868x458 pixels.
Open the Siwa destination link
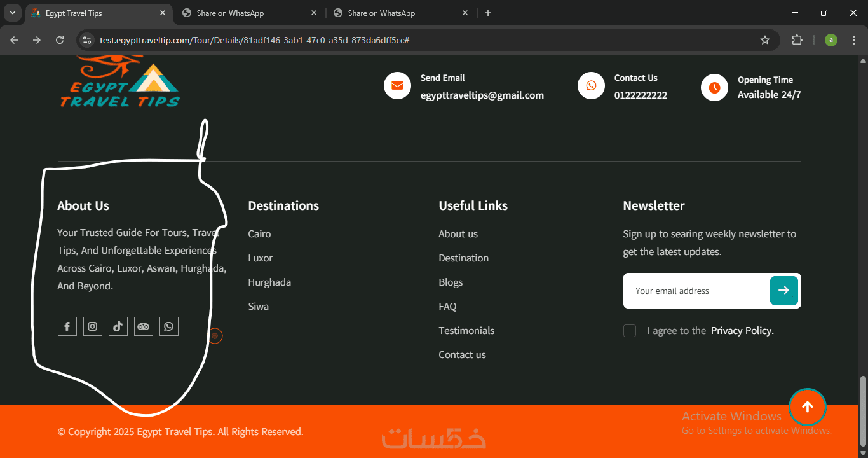(x=259, y=307)
